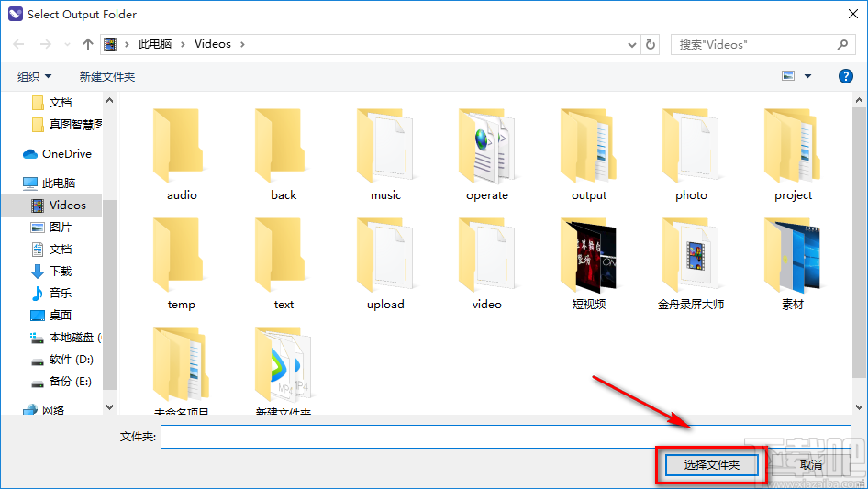
Task: Click sidebar scrollbar up arrow
Action: pos(109,100)
